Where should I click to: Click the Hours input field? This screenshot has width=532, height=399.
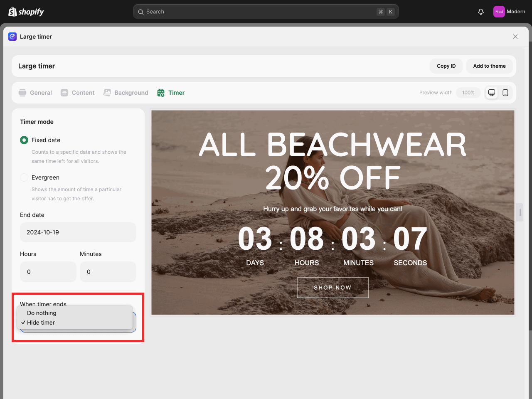(x=48, y=272)
